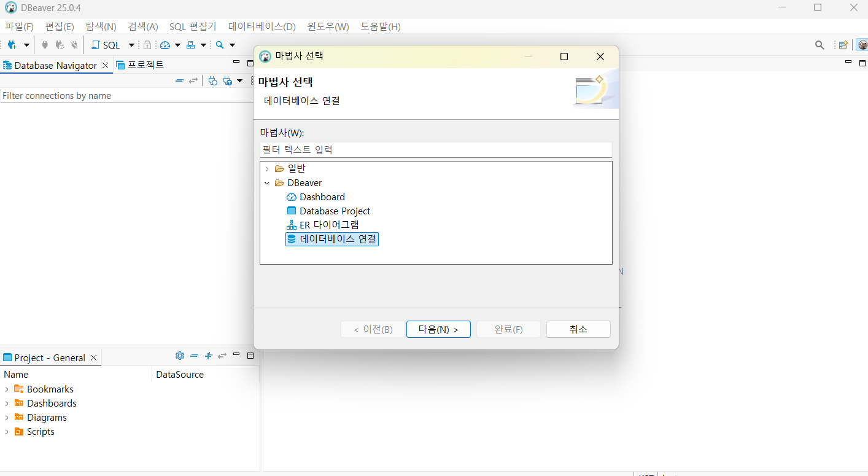Click the filter connections plug icon
Screen dimensions: 868x476
click(x=228, y=80)
